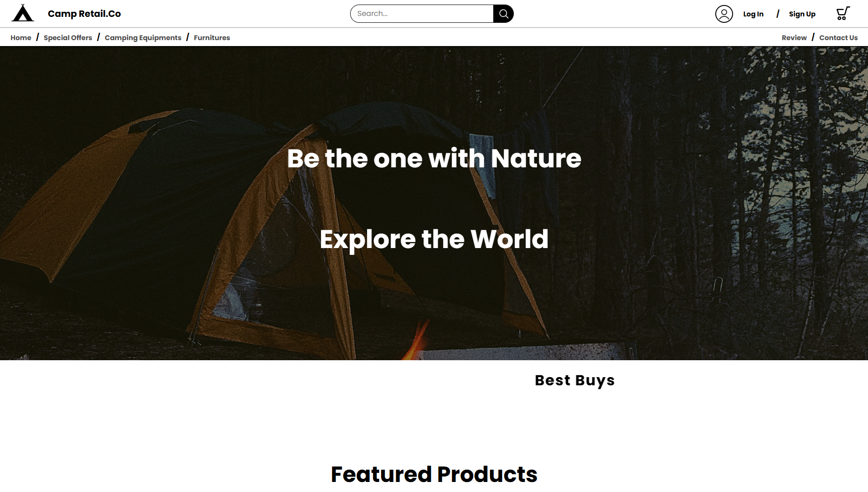Open the Review page link
Viewport: 868px width, 492px height.
[794, 37]
